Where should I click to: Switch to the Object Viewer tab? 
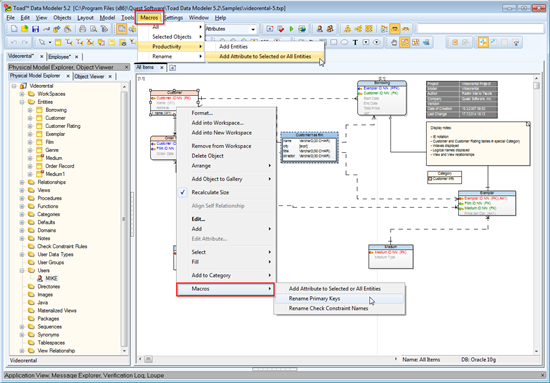(x=89, y=76)
